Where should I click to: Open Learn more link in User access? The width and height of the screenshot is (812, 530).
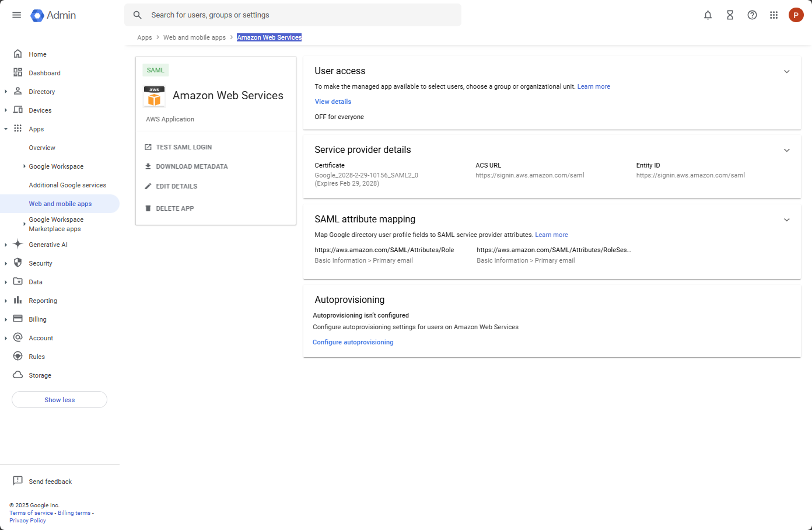pyautogui.click(x=594, y=86)
